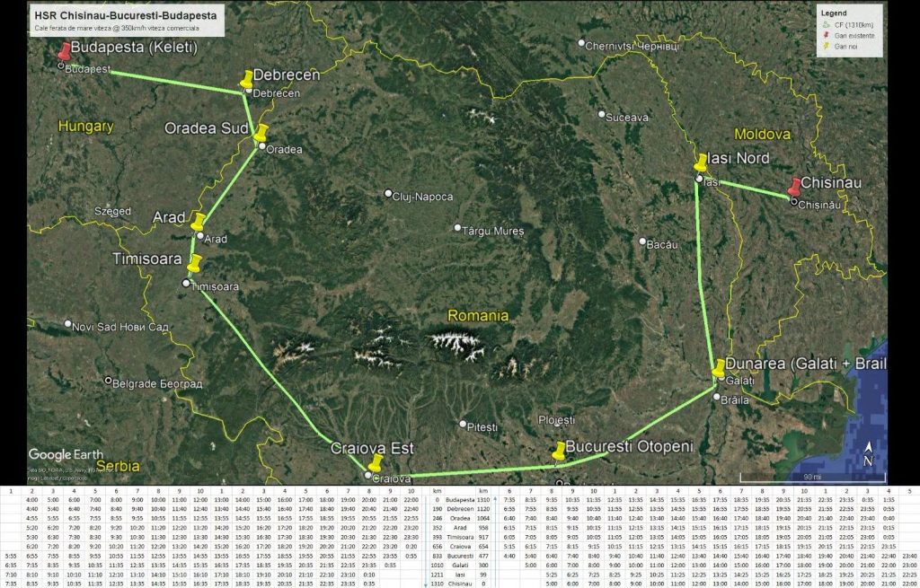Click the '477' km cell

(x=483, y=556)
